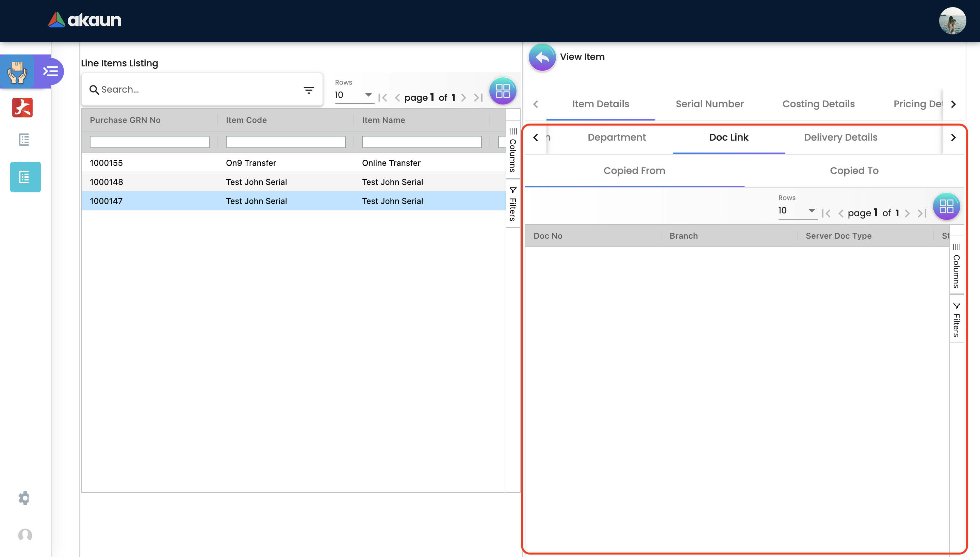This screenshot has width=980, height=557.
Task: Open the Doc Link grid view button
Action: click(946, 207)
